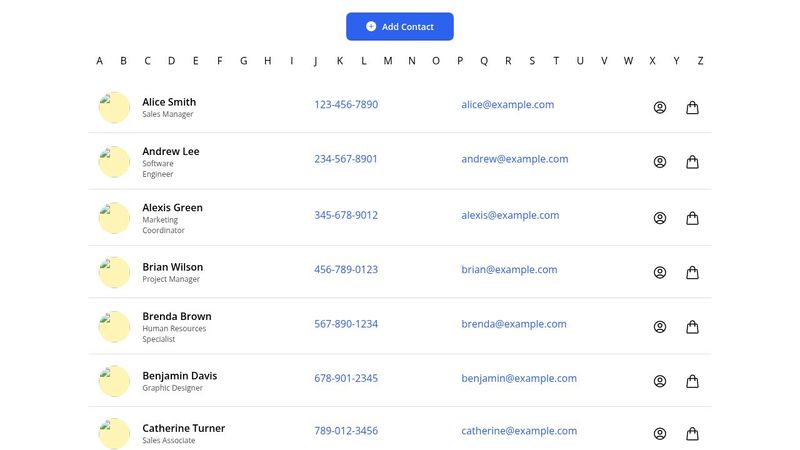Click Alexis Green's avatar thumbnail
Viewport: 800px width, 450px height.
pos(114,218)
